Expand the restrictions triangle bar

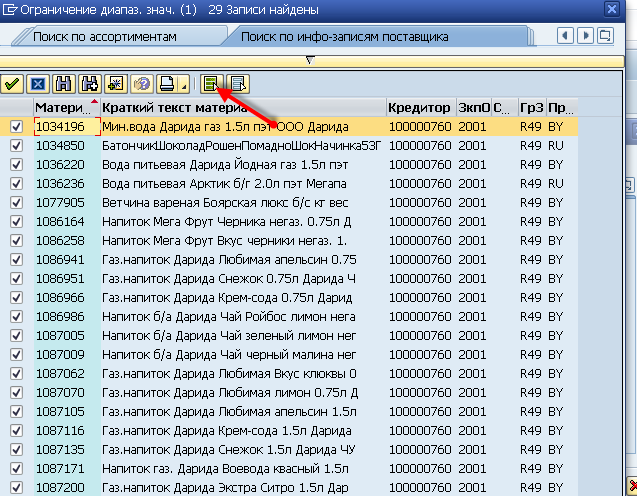point(310,61)
